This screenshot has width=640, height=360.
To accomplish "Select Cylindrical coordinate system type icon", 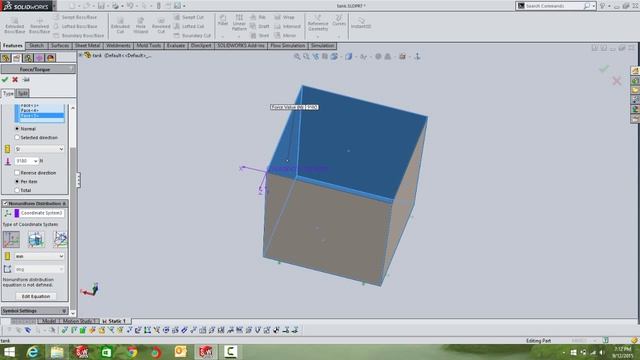I will [x=36, y=239].
